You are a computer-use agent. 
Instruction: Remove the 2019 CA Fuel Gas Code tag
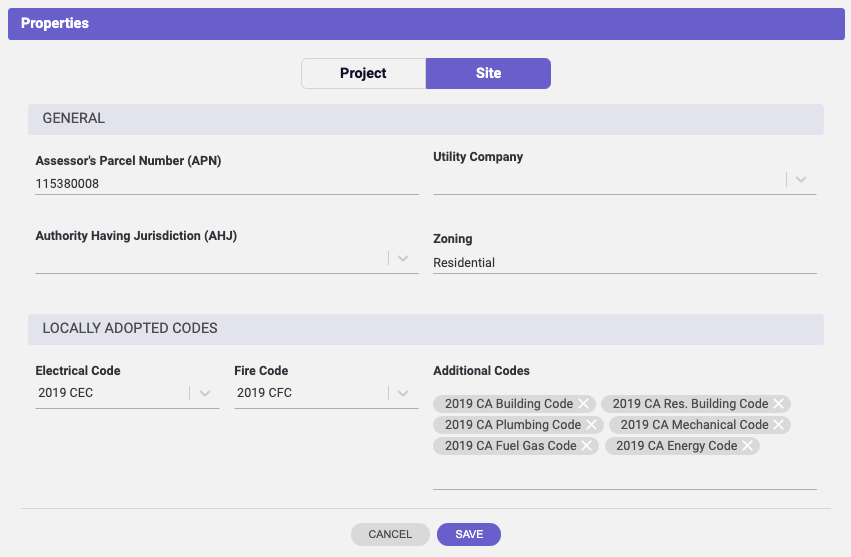click(x=587, y=446)
